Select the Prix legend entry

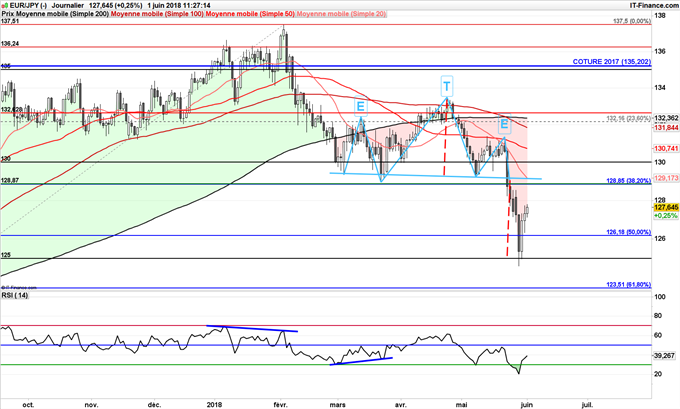click(x=7, y=14)
